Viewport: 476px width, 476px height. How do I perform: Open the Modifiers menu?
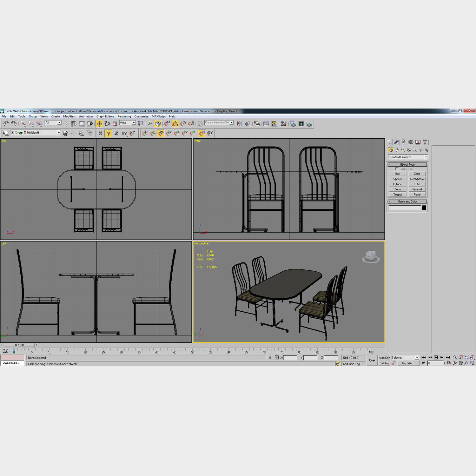pyautogui.click(x=69, y=116)
